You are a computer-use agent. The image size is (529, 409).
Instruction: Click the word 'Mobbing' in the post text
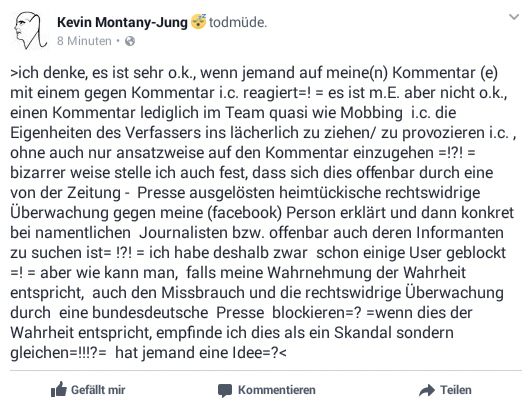371,113
